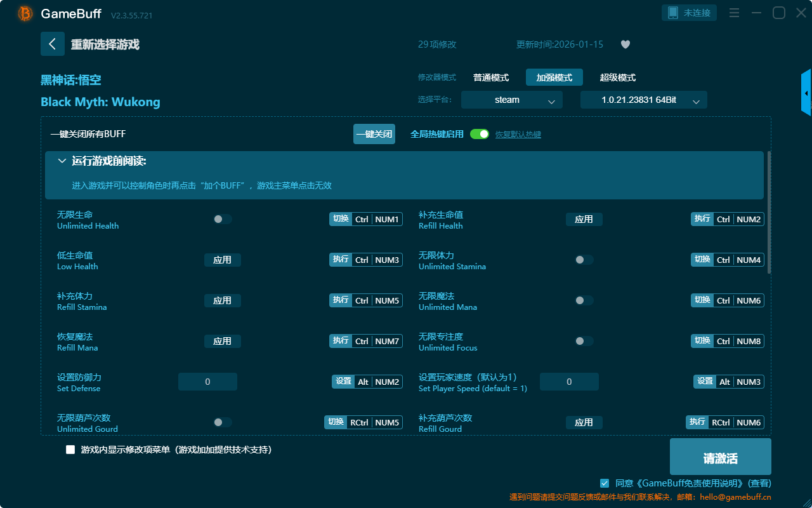Click Alt NUM2 hotkey for Set Defense
Viewport: 812px width, 508px height.
(x=367, y=382)
